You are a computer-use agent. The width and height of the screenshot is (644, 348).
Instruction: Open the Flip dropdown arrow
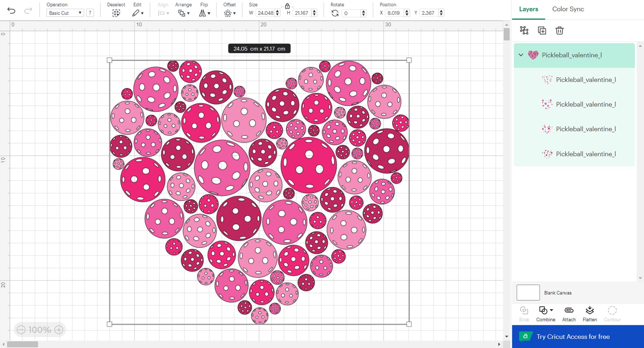(x=209, y=14)
